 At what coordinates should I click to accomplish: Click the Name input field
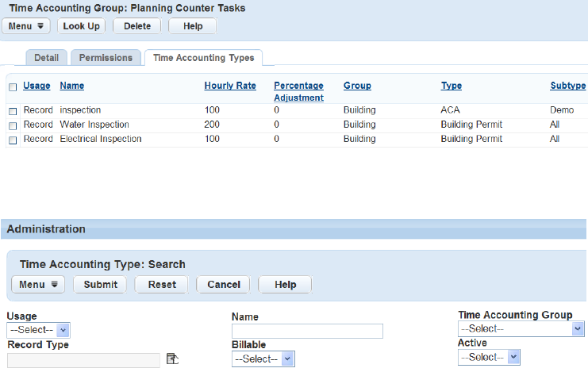(x=307, y=331)
